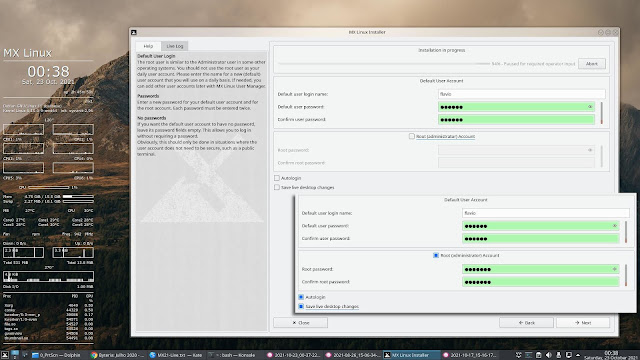Image resolution: width=640 pixels, height=360 pixels.
Task: Click the installation progress bar
Action: [x=384, y=64]
